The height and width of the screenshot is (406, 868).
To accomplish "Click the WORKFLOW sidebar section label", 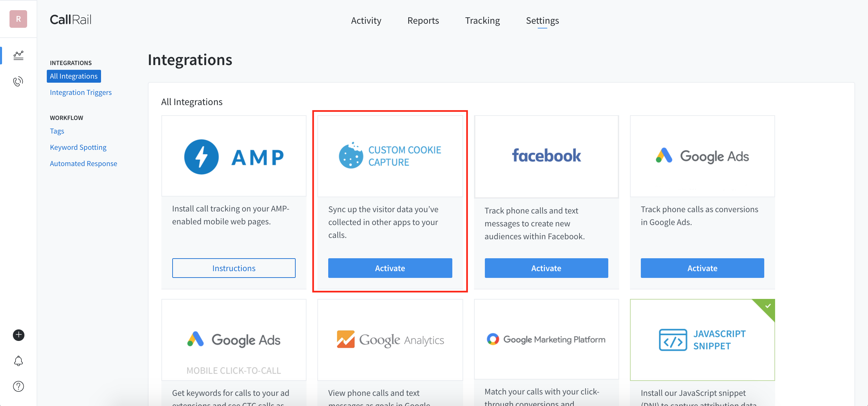I will coord(66,118).
